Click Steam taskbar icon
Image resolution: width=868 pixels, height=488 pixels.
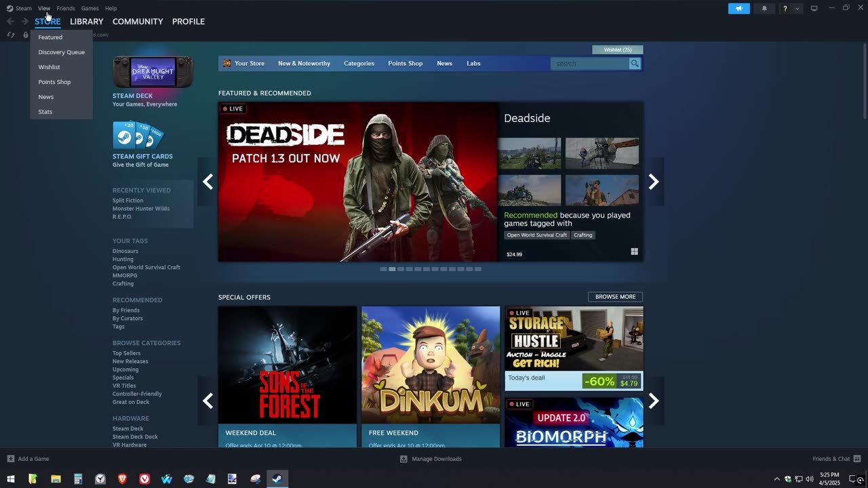[x=277, y=479]
